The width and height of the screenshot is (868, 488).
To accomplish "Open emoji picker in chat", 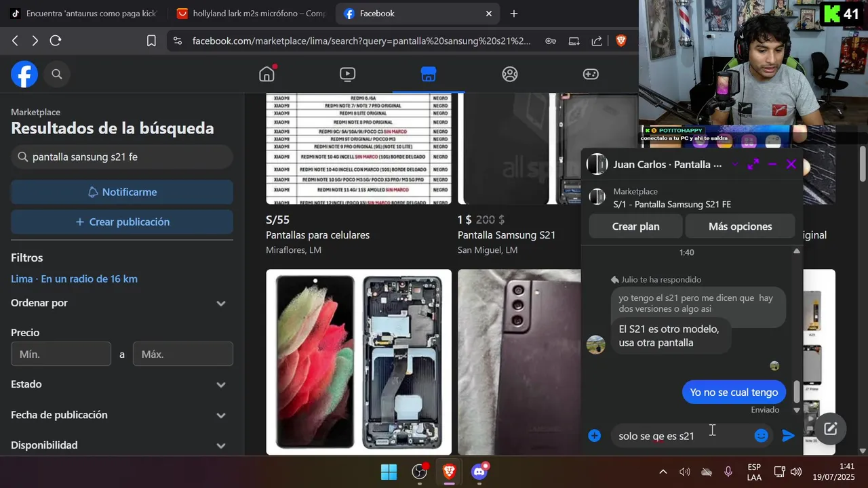I will coord(762,436).
